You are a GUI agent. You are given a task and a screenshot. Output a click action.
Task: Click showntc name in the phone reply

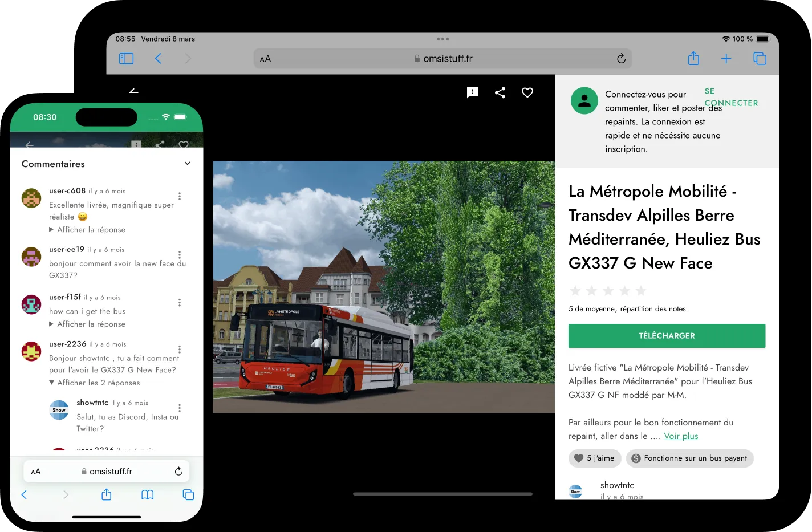tap(92, 403)
